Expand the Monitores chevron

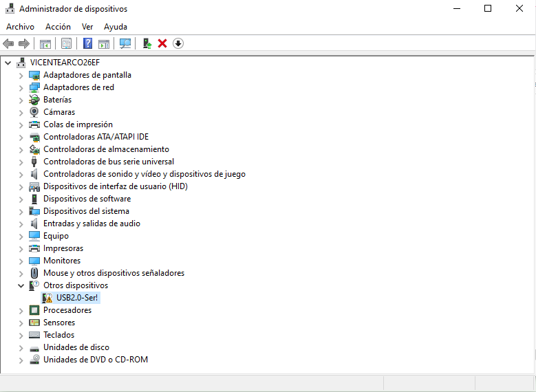point(21,261)
